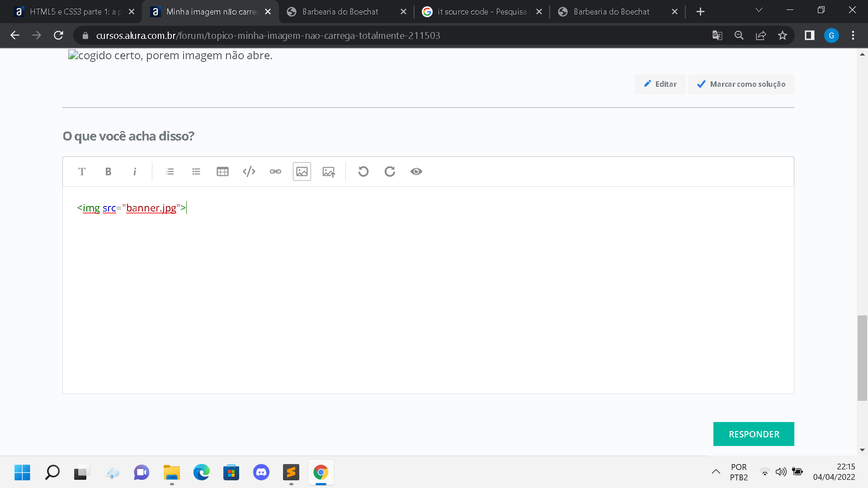Open the Chrome profile G avatar
Image resolution: width=868 pixels, height=488 pixels.
pos(831,35)
